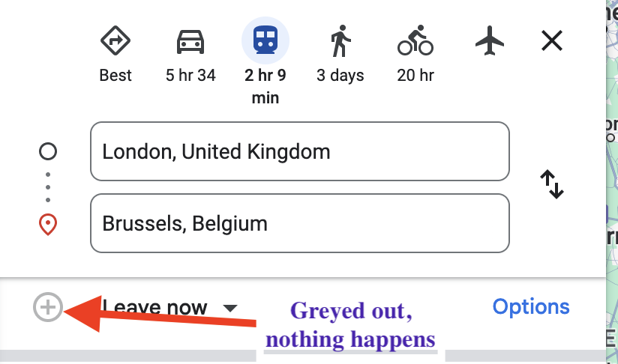Select the transit train mode icon

(265, 40)
